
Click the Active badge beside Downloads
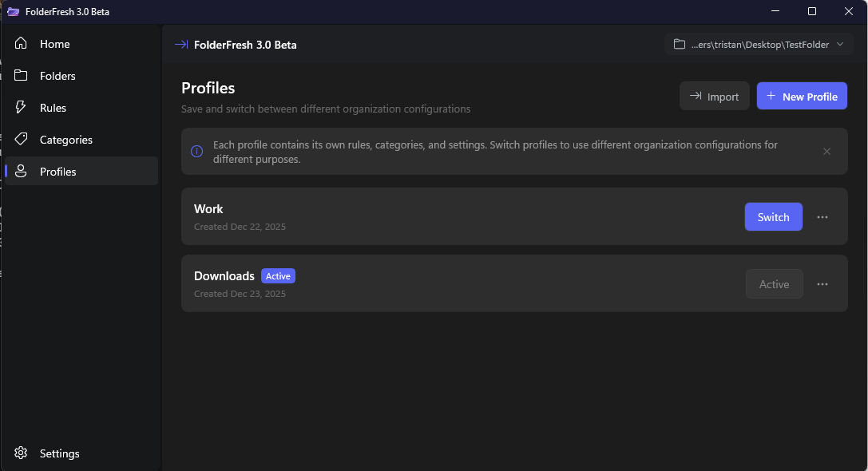278,276
